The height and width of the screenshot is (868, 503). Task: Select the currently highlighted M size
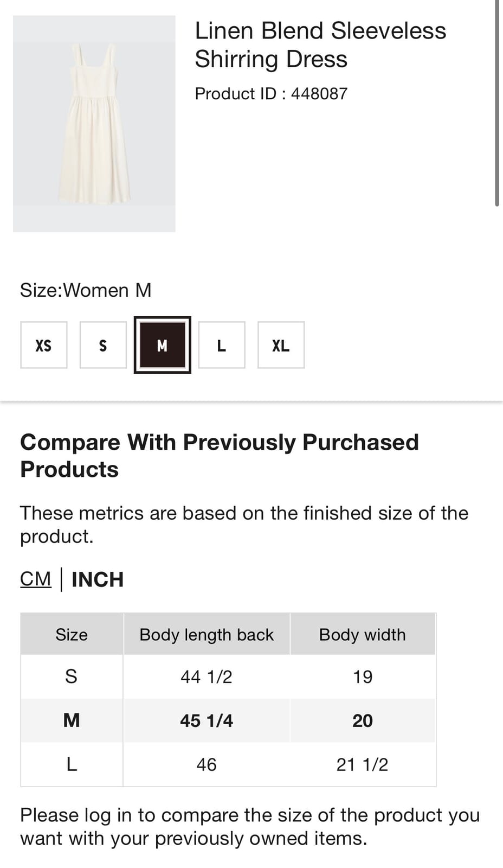[162, 345]
